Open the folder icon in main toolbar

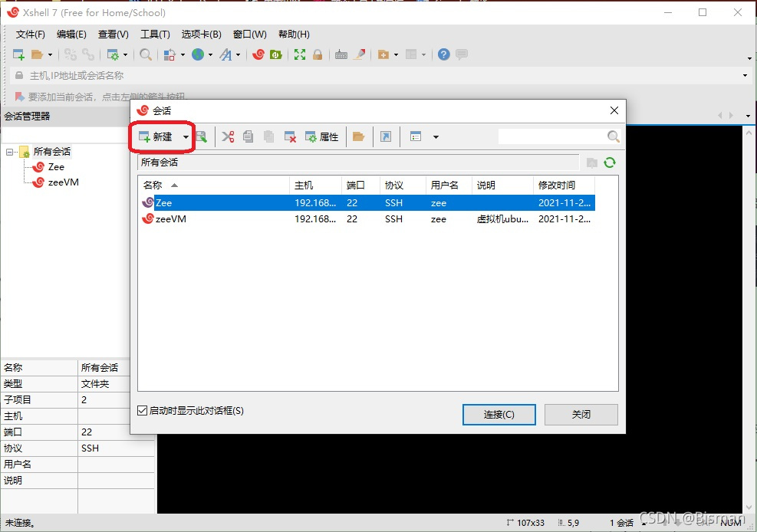(x=37, y=54)
